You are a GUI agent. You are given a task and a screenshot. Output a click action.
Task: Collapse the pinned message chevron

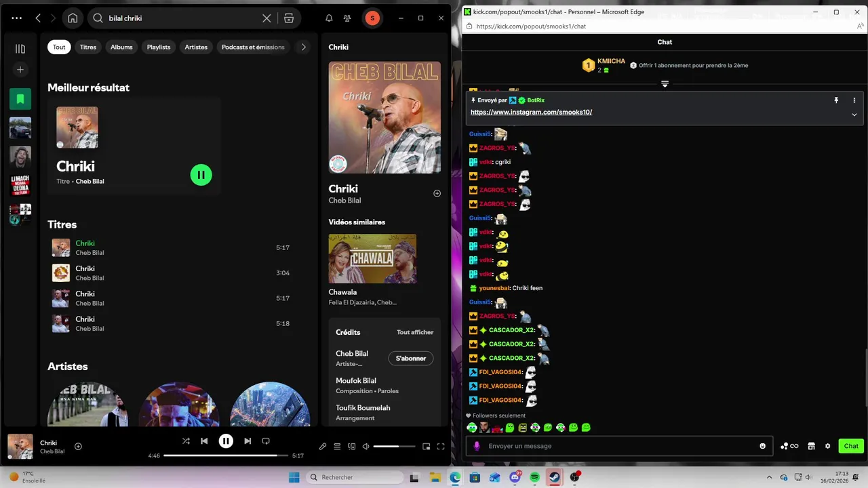point(854,115)
